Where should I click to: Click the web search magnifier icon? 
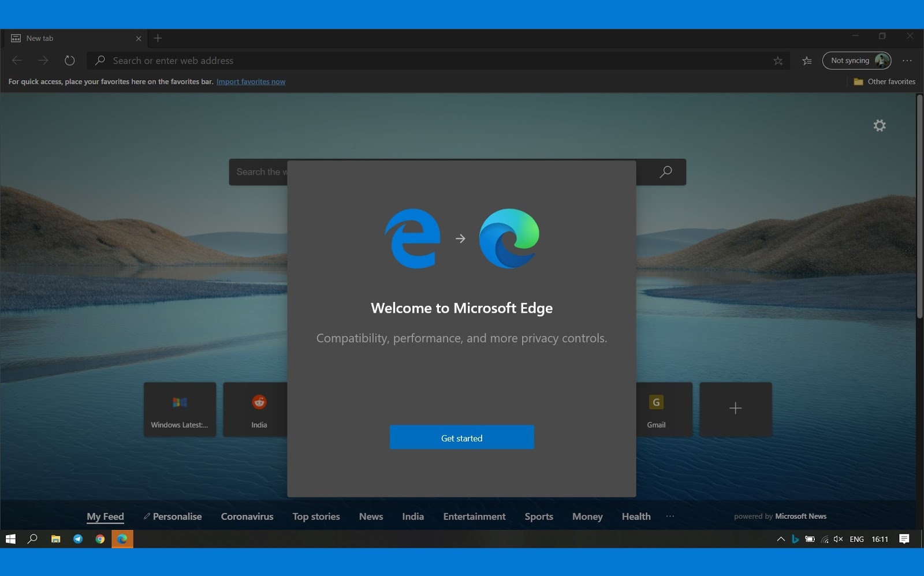tap(666, 171)
